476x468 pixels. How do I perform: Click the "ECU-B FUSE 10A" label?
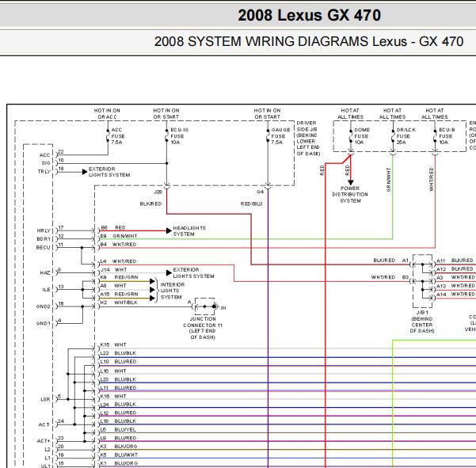(447, 136)
